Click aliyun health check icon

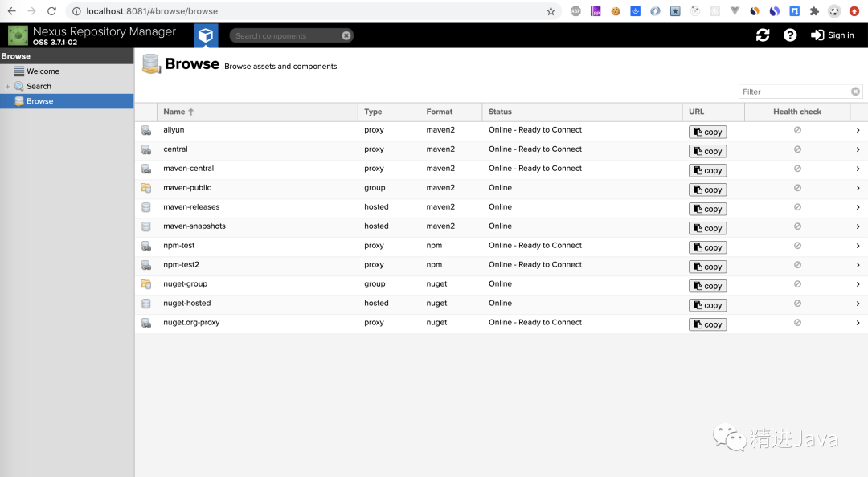pyautogui.click(x=798, y=130)
